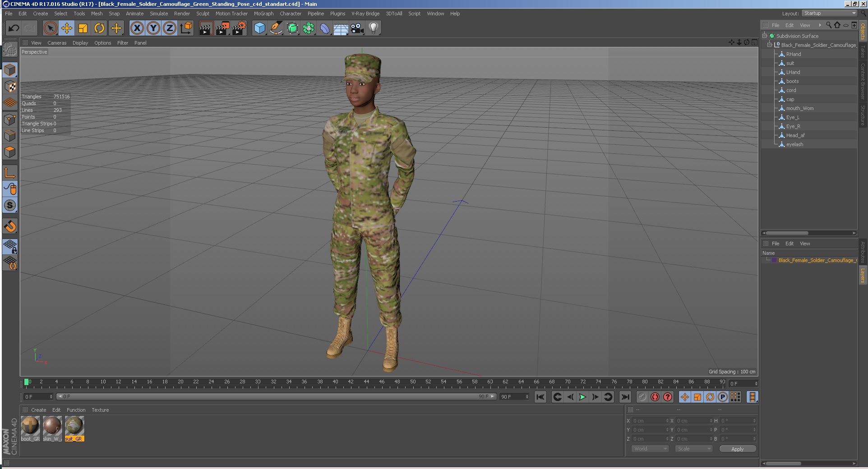Select the Live Selection tool
The image size is (868, 469).
pos(51,28)
